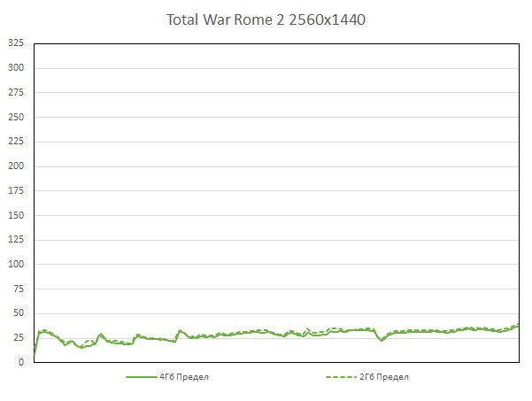Click the chart title Total War Rome 2
The height and width of the screenshot is (401, 532).
[x=266, y=19]
